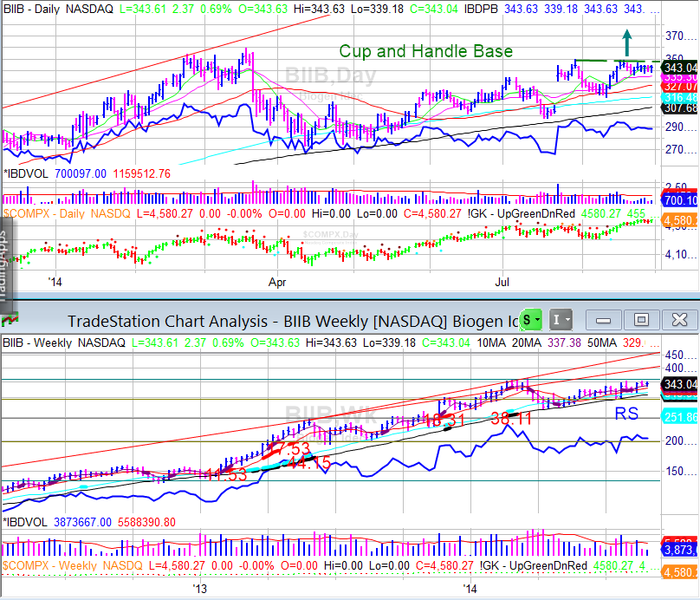Viewport: 700px width, 600px height.
Task: Click the weekly chart title bar text
Action: (x=294, y=321)
